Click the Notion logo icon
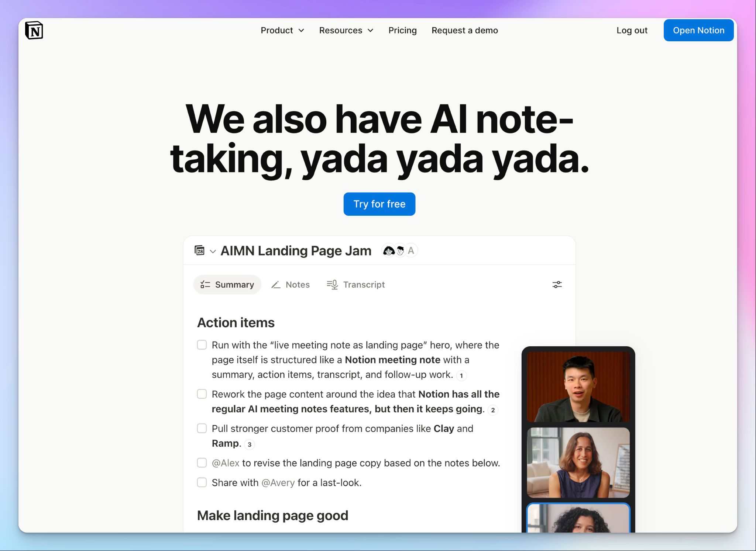Viewport: 756px width, 551px height. coord(34,30)
